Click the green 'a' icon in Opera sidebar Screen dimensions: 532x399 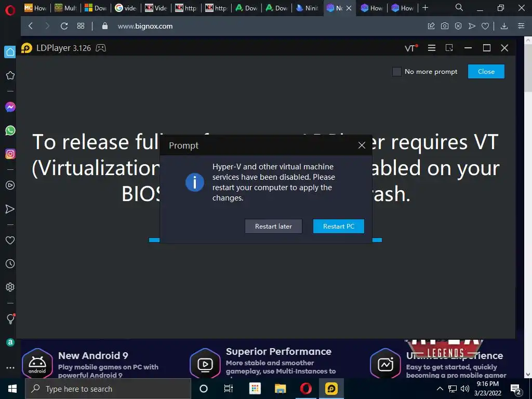tap(10, 342)
